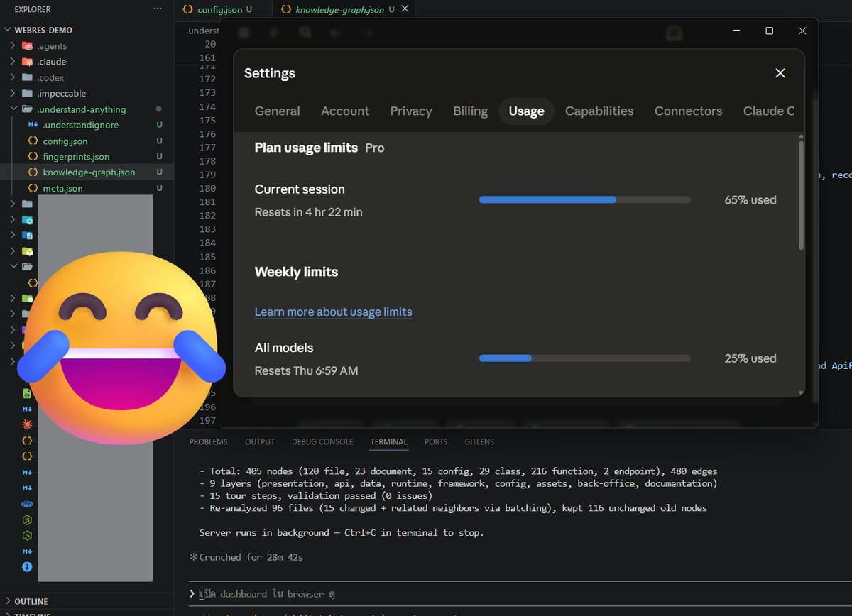Expand the .impeccable folder
This screenshot has height=616, width=852.
(13, 93)
